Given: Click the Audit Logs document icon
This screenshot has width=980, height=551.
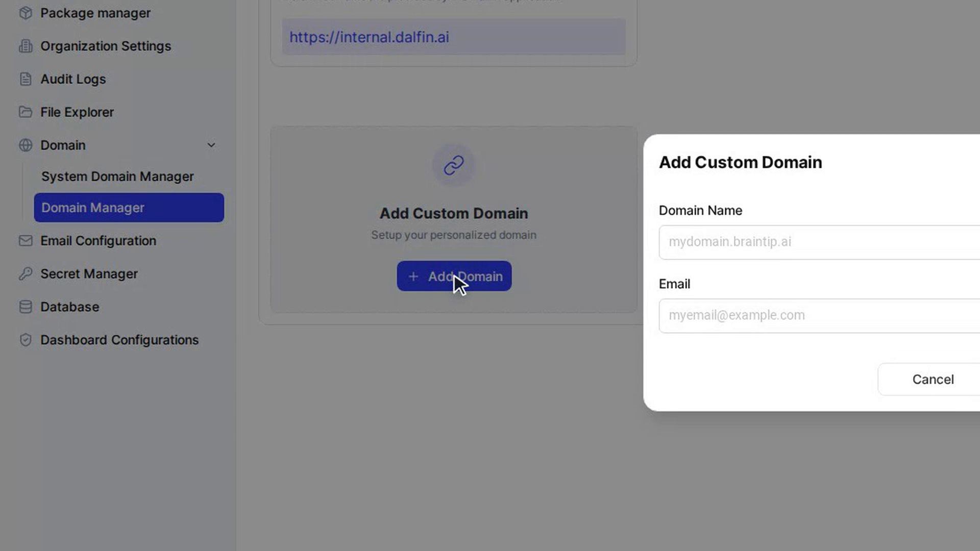Looking at the screenshot, I should (x=26, y=79).
